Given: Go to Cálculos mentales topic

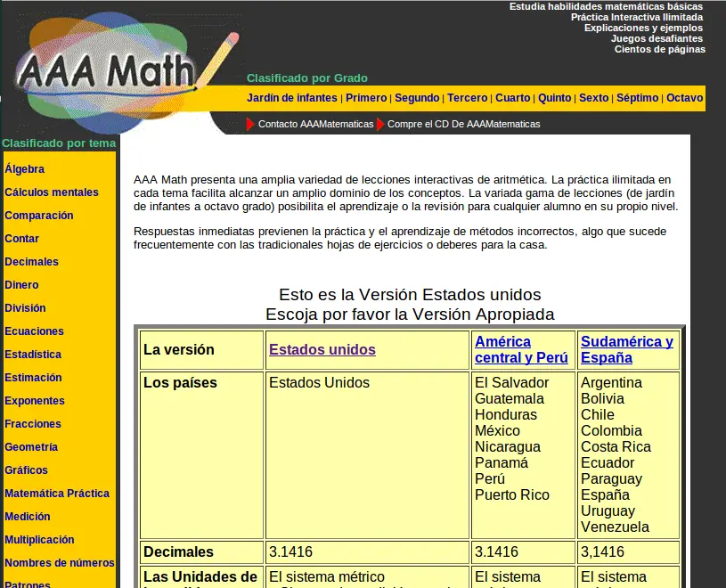Looking at the screenshot, I should click(x=52, y=192).
